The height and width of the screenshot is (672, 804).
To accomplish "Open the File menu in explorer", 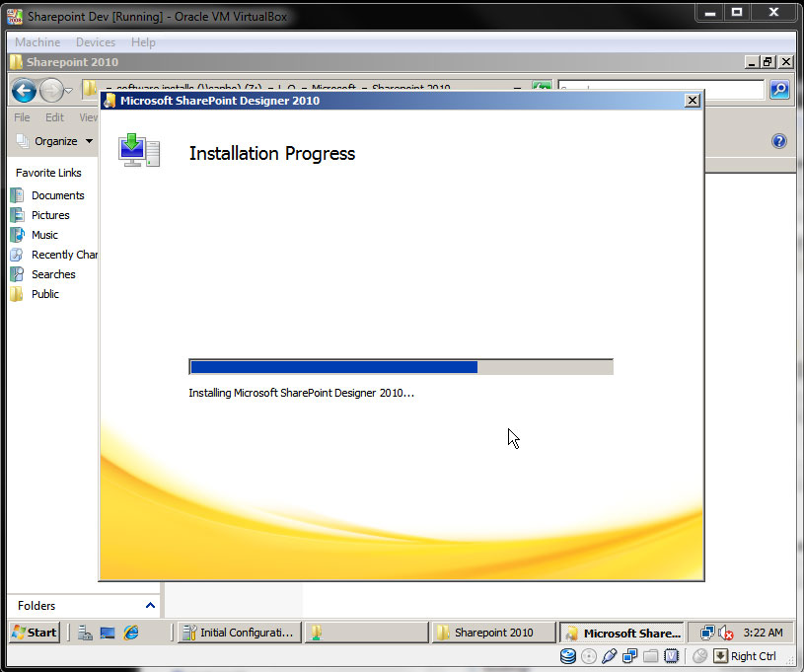I will 22,117.
